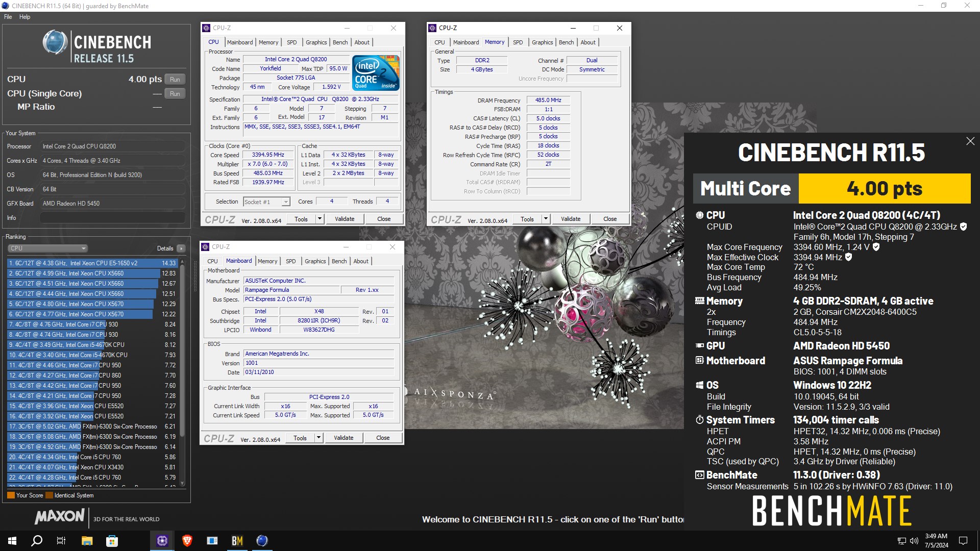This screenshot has width=980, height=551.
Task: Open the Help menu in Cinebench
Action: 24,17
